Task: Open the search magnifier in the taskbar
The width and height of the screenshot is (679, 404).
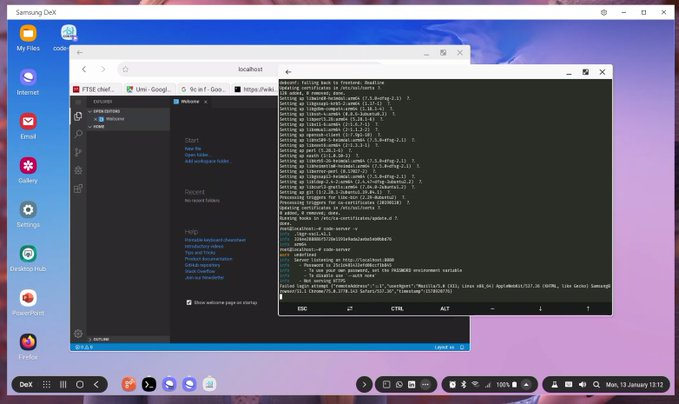Action: click(596, 385)
